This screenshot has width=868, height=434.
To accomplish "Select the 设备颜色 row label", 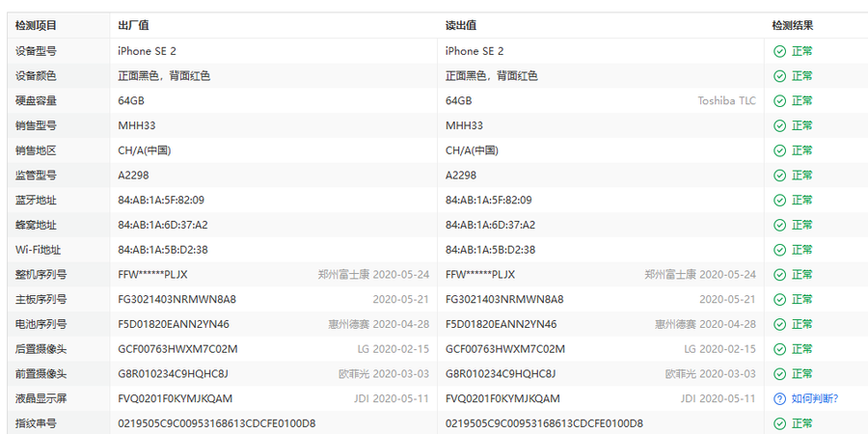I will pos(36,76).
